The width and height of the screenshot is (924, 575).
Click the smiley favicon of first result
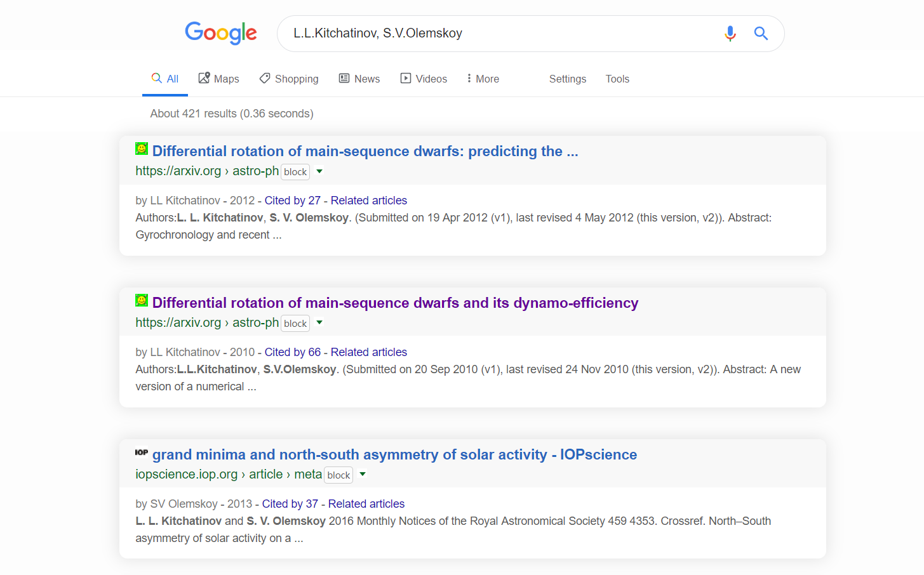(x=142, y=149)
